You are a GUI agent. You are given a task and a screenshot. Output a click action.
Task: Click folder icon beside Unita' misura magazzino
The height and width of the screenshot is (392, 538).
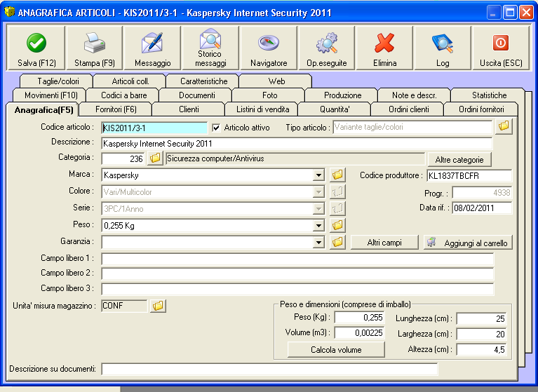click(158, 306)
